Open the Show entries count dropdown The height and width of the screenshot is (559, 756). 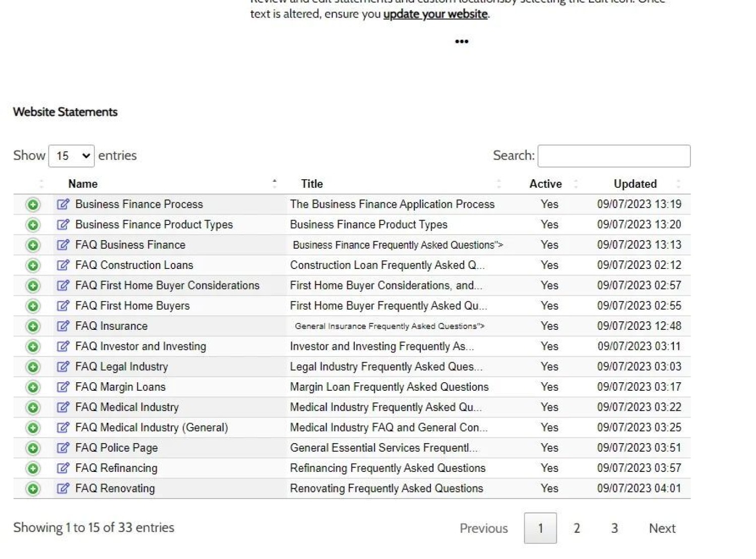pyautogui.click(x=71, y=156)
